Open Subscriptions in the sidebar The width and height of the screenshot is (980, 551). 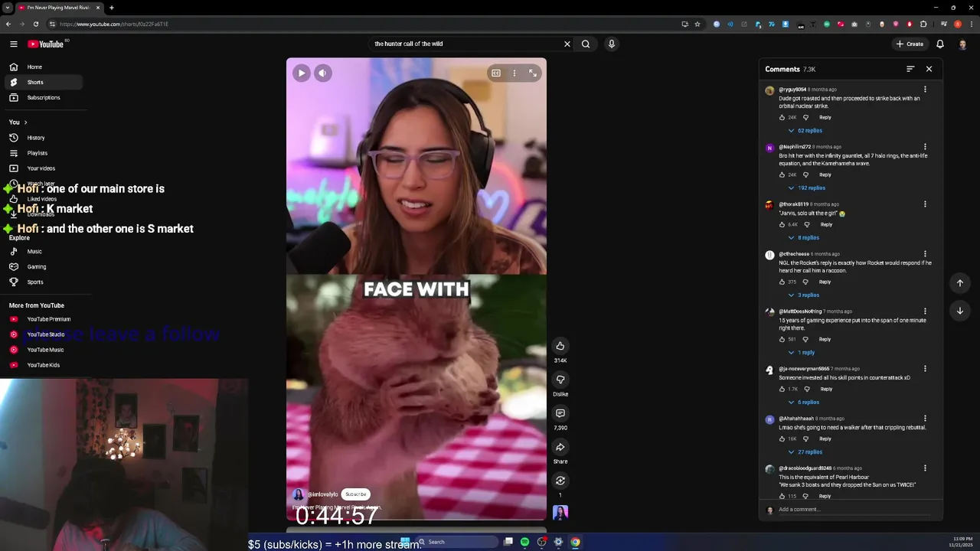(44, 97)
